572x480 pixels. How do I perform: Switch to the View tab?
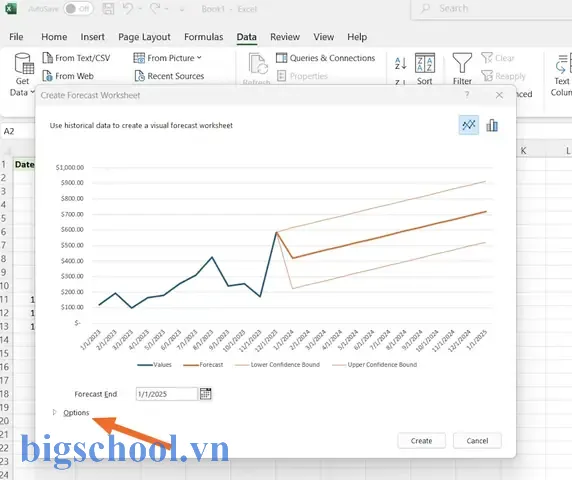pyautogui.click(x=324, y=37)
